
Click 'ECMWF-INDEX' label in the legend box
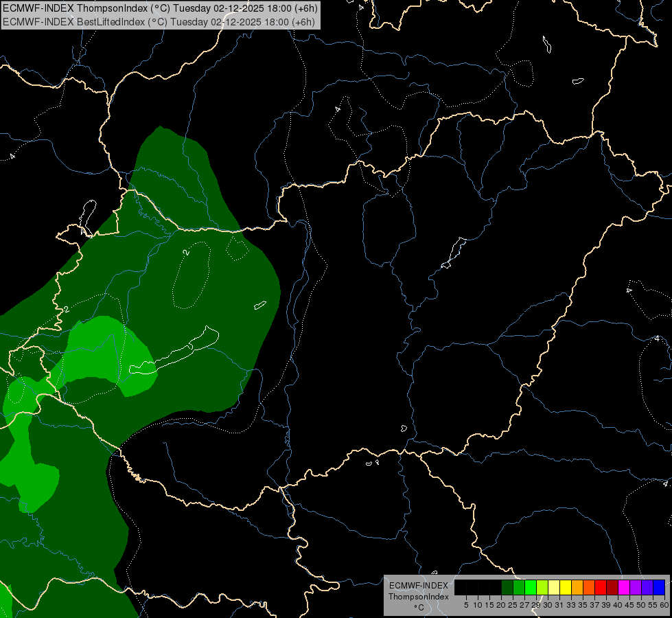[x=418, y=586]
